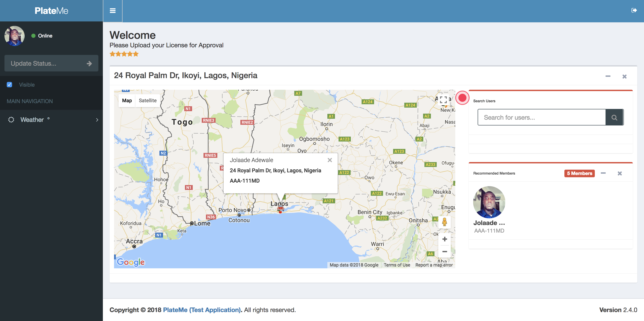The height and width of the screenshot is (321, 644).
Task: Close the Jolaade Adewale map info popup
Action: [330, 160]
